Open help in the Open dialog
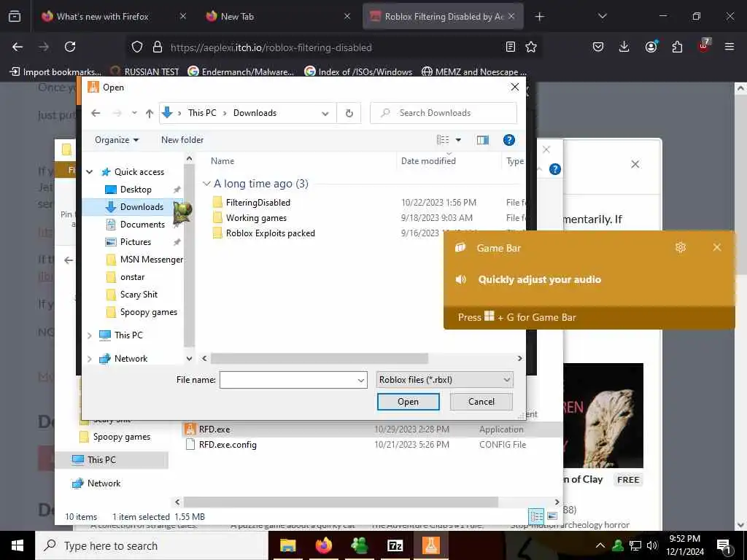The width and height of the screenshot is (747, 560). point(508,140)
